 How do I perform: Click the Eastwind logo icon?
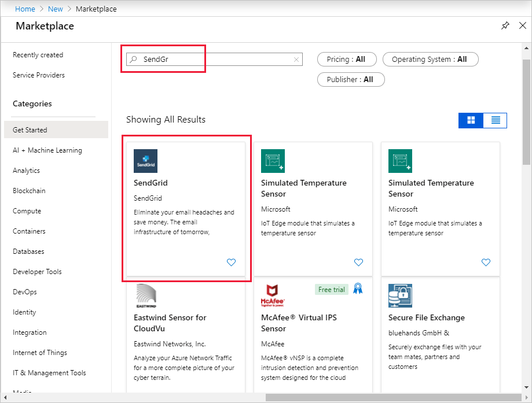(x=146, y=296)
